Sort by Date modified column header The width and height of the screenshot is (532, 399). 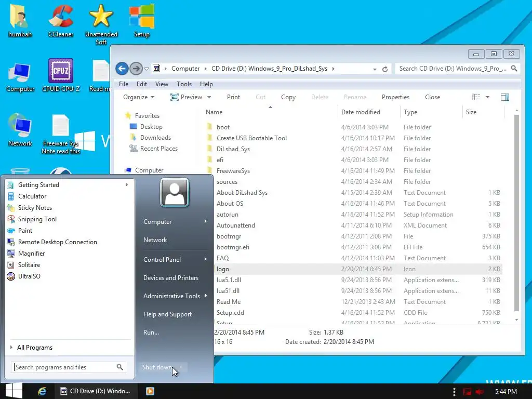(361, 112)
